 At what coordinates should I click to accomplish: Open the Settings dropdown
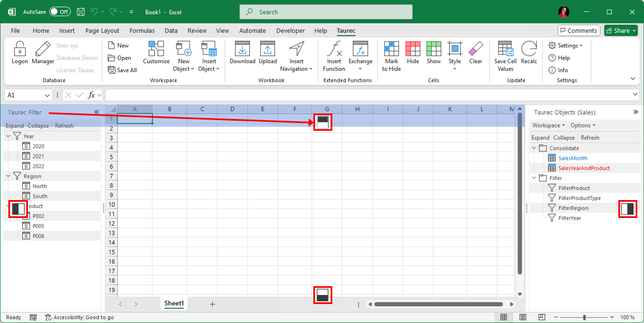pos(566,46)
